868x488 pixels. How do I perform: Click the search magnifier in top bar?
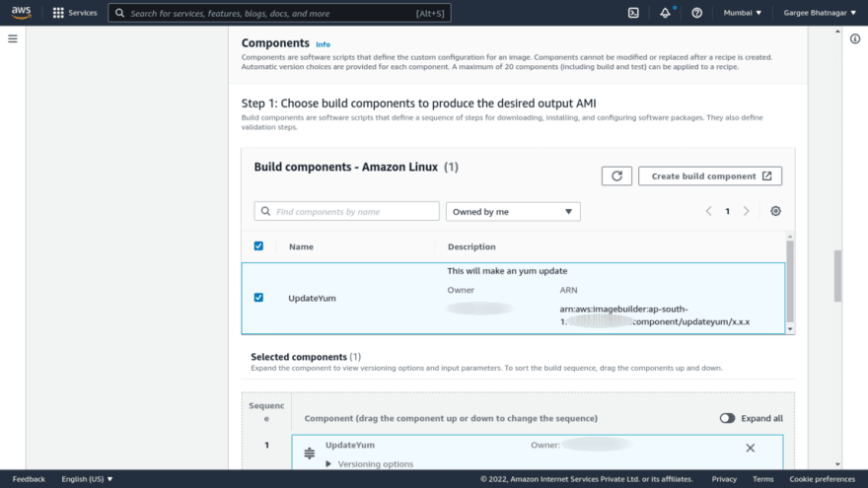tap(119, 13)
